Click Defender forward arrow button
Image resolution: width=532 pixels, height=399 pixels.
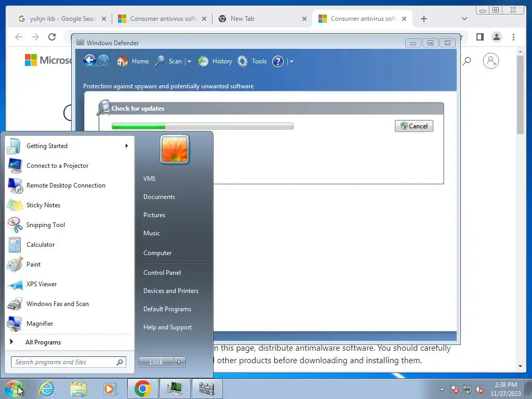(x=103, y=61)
